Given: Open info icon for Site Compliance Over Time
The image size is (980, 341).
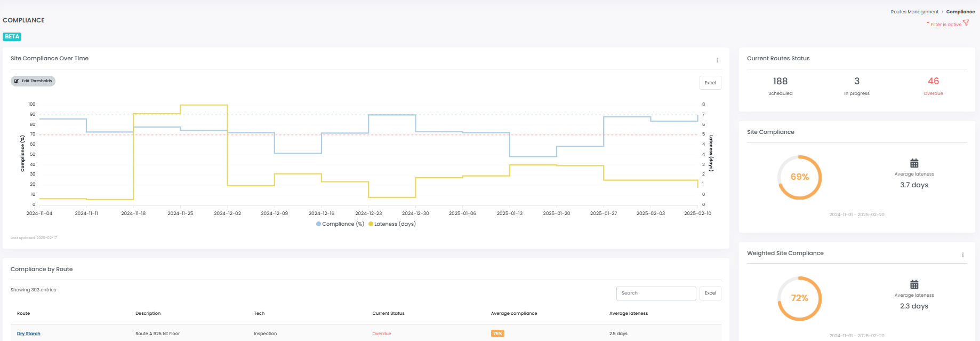Looking at the screenshot, I should [717, 60].
